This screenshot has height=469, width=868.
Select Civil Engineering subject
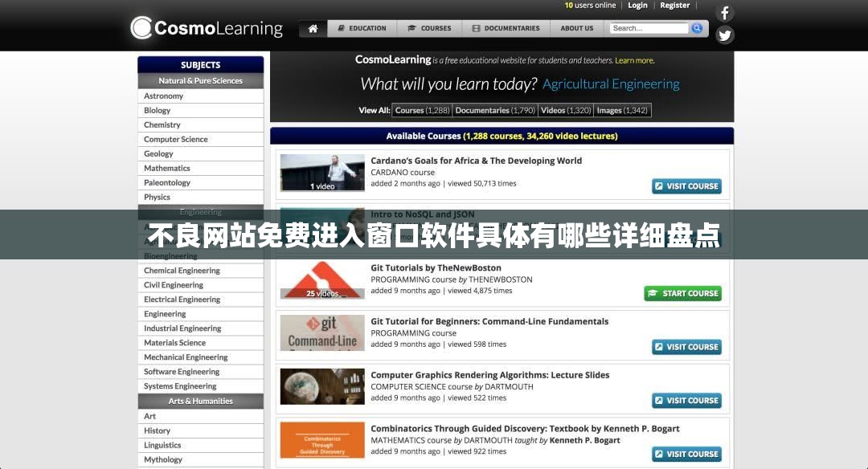200,285
